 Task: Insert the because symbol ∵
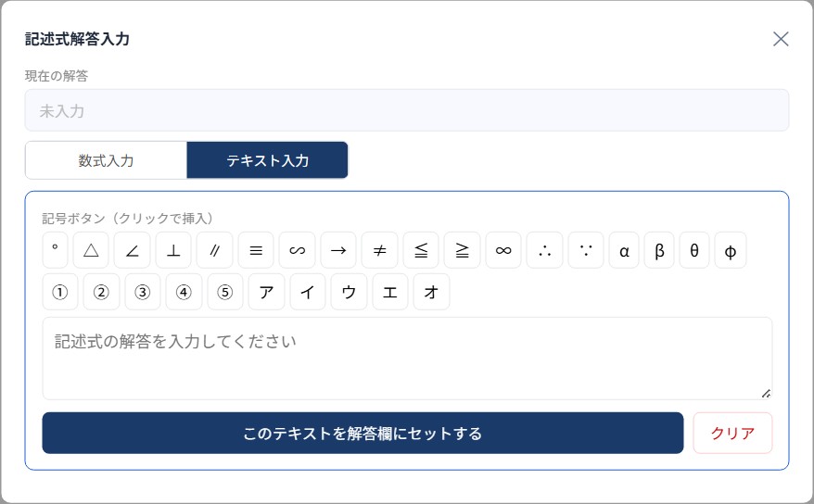pyautogui.click(x=586, y=250)
